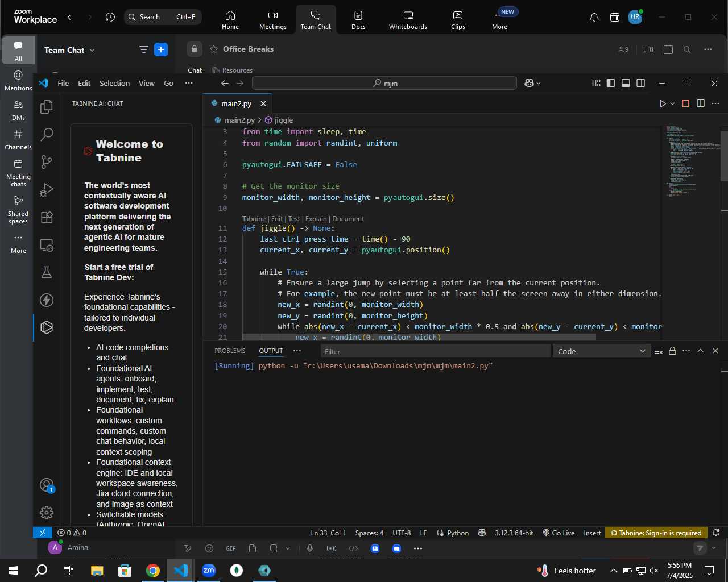
Task: Open Zoom Whiteboards tab
Action: click(x=408, y=19)
